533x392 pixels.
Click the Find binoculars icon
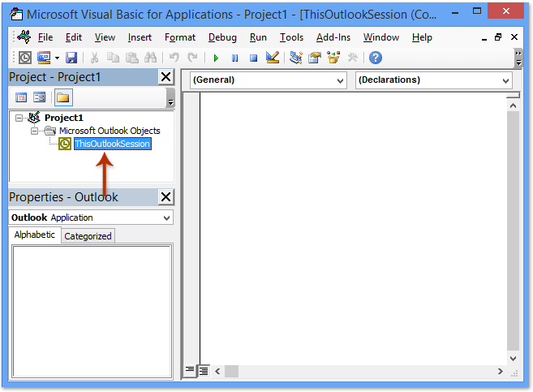coord(150,58)
